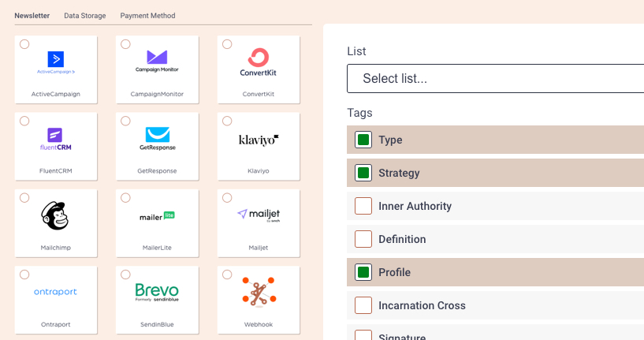Click the Brevo logo

tap(157, 293)
